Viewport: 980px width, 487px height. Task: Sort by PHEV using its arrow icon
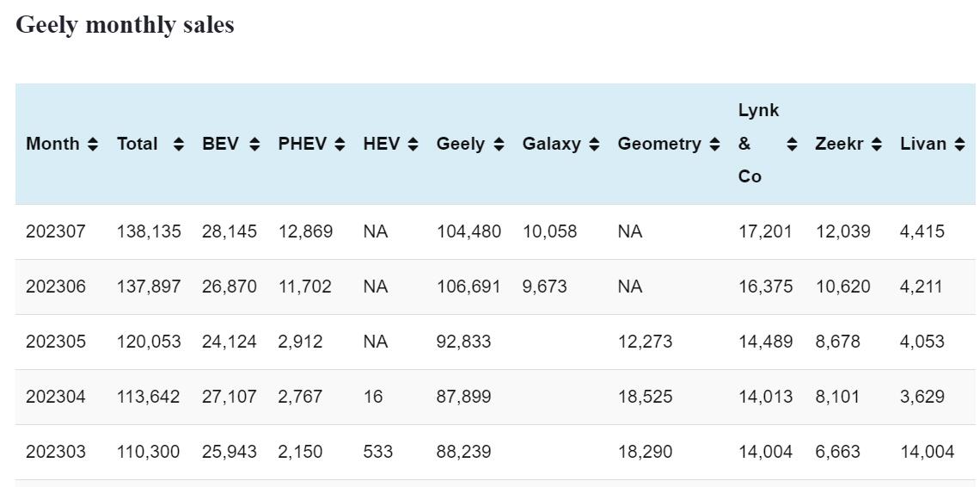coord(340,145)
